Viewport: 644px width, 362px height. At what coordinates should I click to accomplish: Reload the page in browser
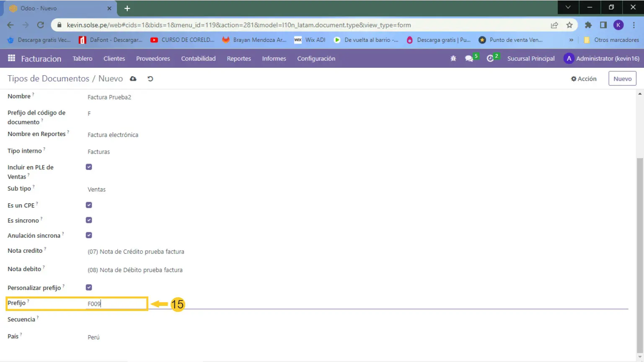click(41, 25)
